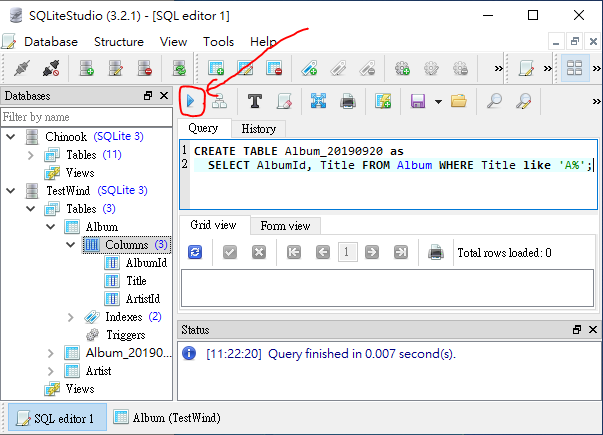Go to last results page

[x=401, y=253]
